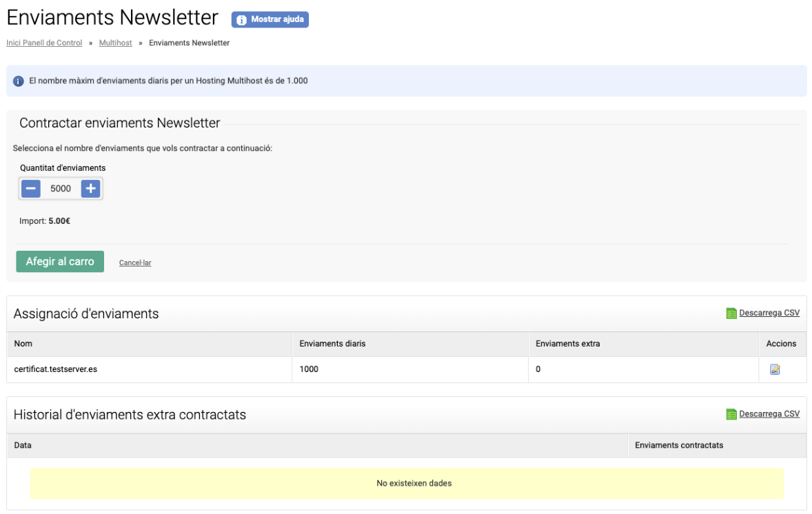This screenshot has height=514, width=812.
Task: Click the Cancel·lar link
Action: pyautogui.click(x=135, y=263)
